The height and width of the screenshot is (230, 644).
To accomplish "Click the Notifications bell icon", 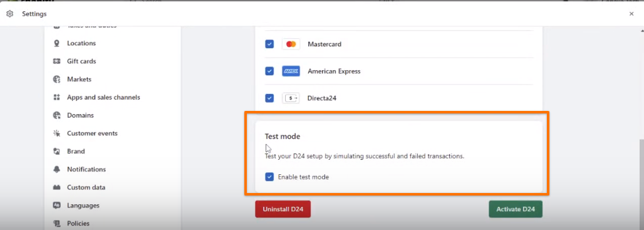I will pos(56,169).
